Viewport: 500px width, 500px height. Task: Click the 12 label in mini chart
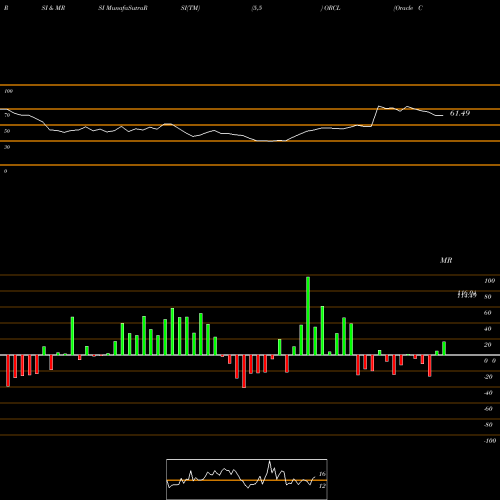[322, 486]
